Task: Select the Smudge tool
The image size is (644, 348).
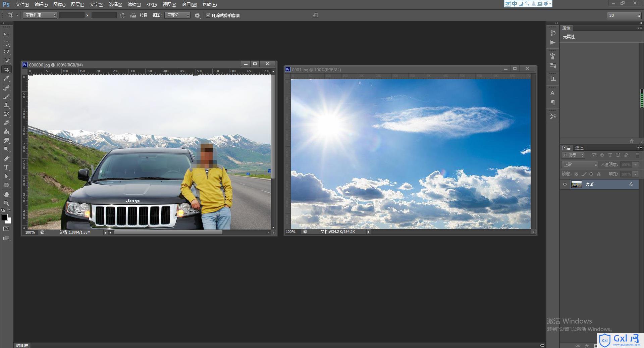Action: (6, 140)
